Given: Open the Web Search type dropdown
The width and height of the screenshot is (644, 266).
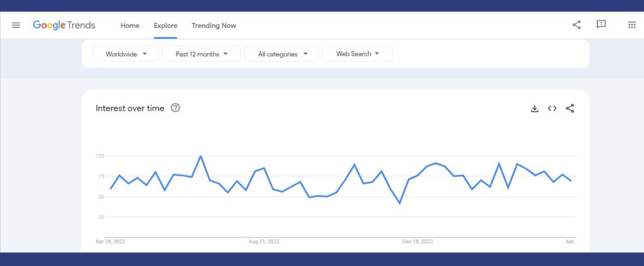Looking at the screenshot, I should point(357,54).
